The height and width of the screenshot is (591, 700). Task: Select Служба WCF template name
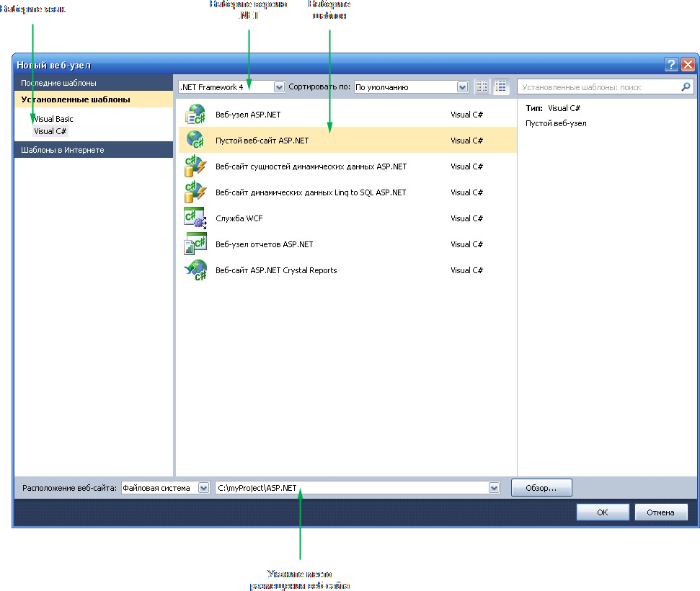click(239, 218)
